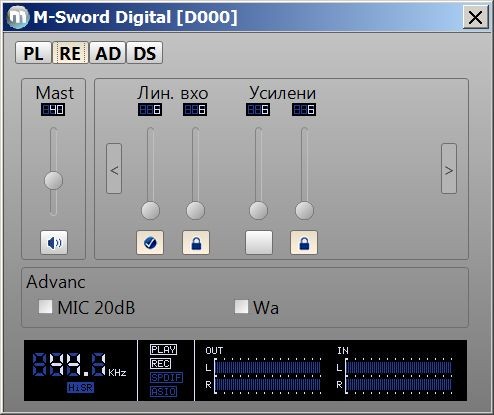Click the M-Sword logo in title bar
This screenshot has height=415, width=494.
tap(18, 17)
